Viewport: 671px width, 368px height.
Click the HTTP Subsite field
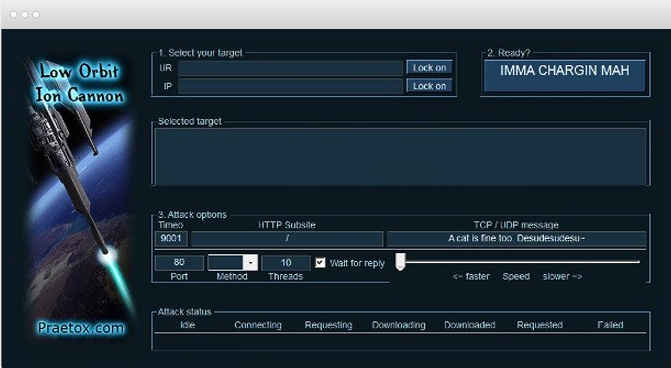click(x=287, y=238)
